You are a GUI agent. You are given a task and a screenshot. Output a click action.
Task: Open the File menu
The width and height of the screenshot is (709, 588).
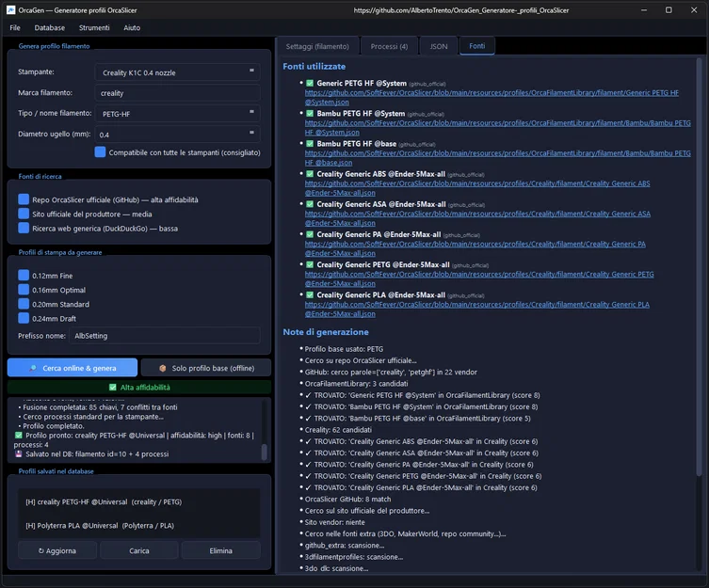15,27
